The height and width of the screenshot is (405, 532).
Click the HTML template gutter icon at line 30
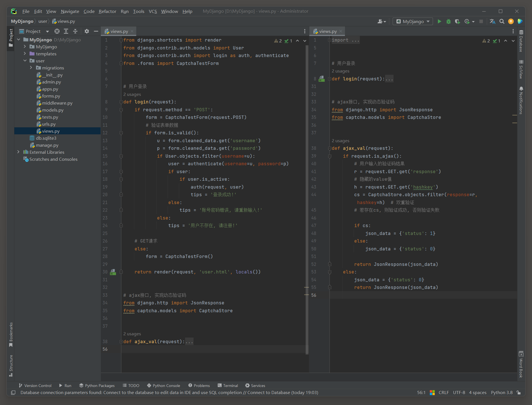pos(113,272)
